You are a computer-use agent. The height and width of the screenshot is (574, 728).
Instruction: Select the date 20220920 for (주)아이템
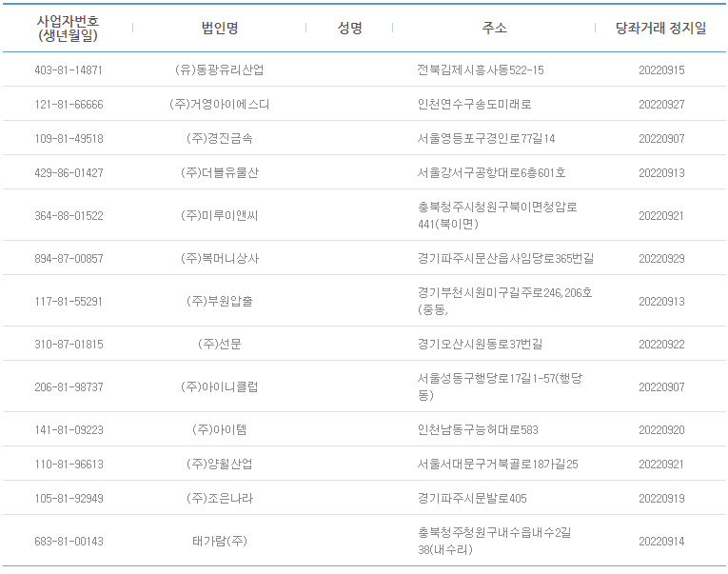(661, 430)
